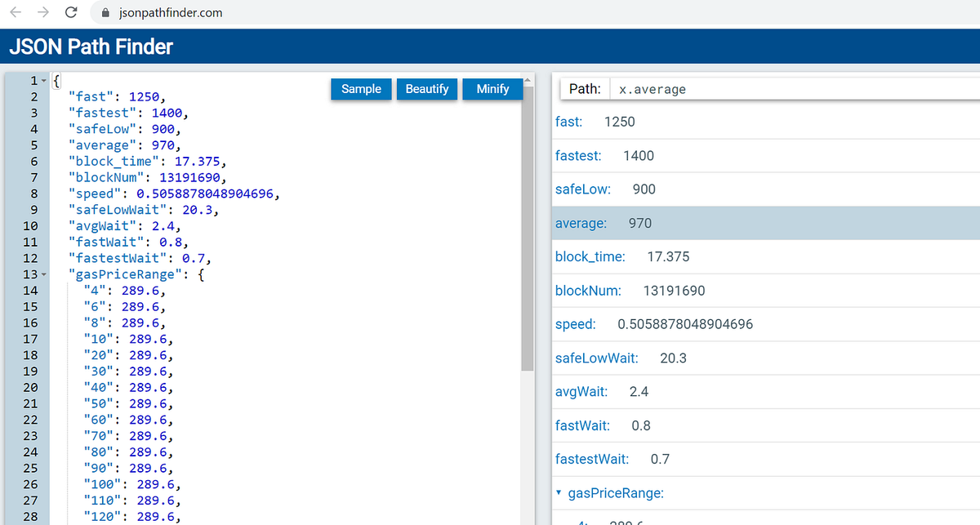Collapse gasPriceRange fold arrow on line 13
The height and width of the screenshot is (525, 980).
(43, 274)
